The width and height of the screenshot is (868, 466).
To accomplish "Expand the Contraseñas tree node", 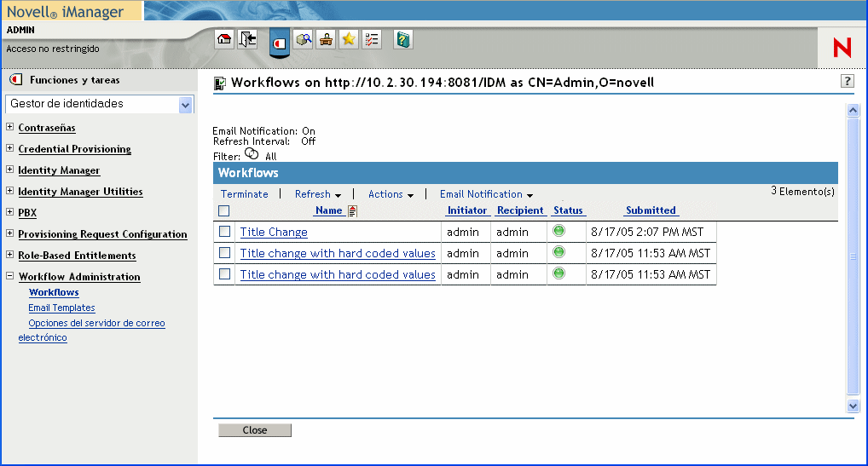I will (9, 127).
